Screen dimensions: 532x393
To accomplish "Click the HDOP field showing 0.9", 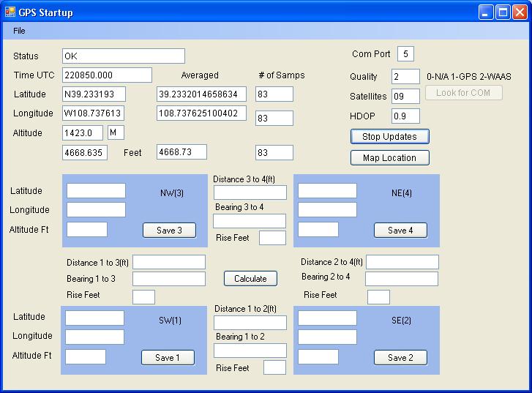I will [x=405, y=116].
